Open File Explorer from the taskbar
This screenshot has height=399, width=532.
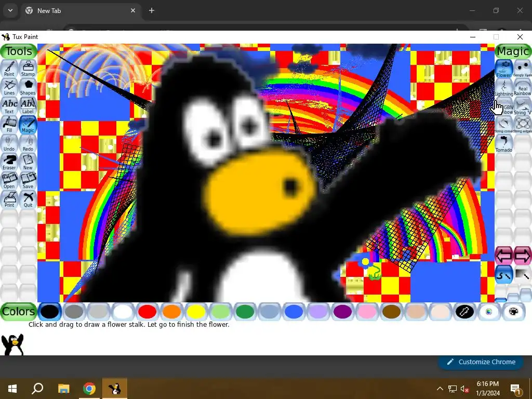click(63, 389)
